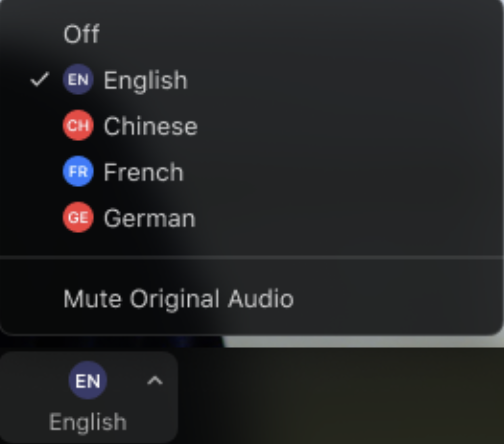
Task: Select the Chinese language option
Action: (x=252, y=126)
